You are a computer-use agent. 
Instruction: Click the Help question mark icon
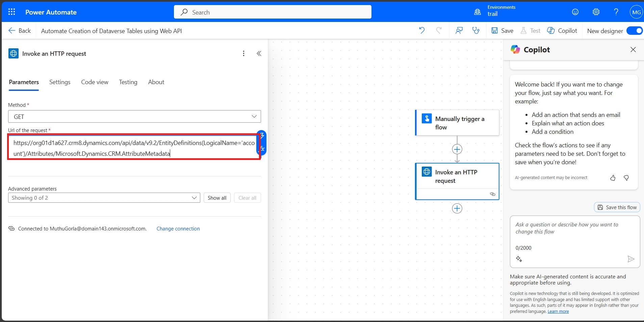(x=616, y=12)
